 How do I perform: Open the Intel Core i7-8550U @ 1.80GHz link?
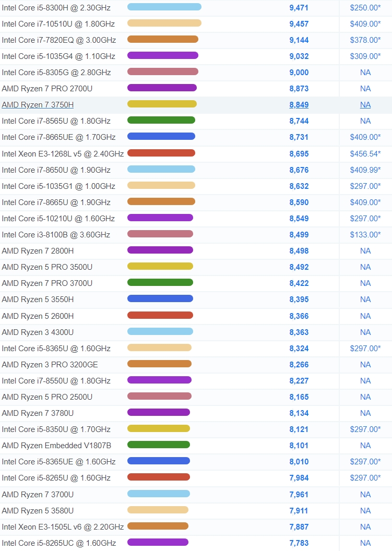[x=56, y=381]
